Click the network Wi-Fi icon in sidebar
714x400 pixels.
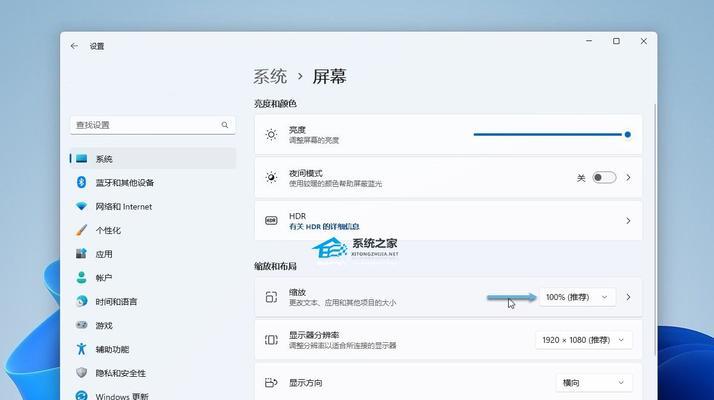click(82, 206)
